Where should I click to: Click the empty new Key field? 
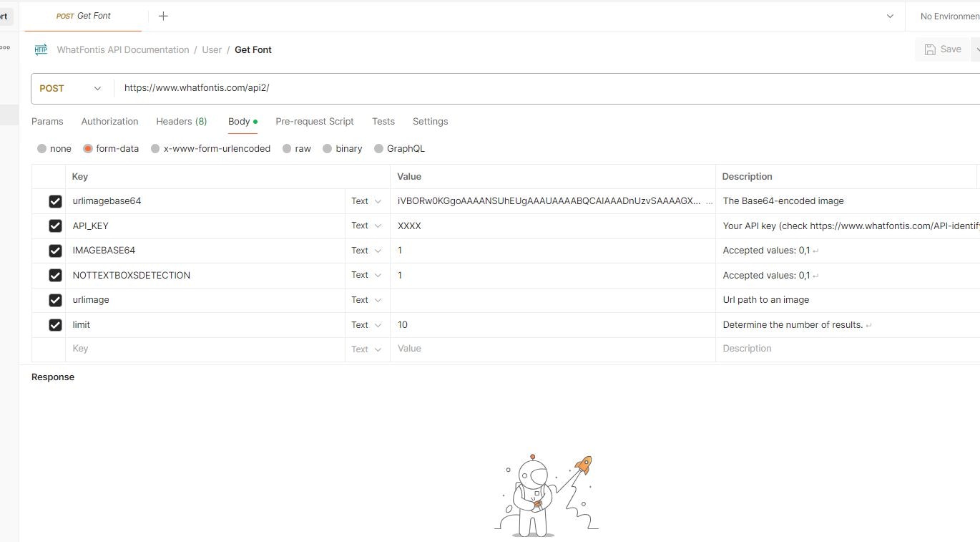pyautogui.click(x=207, y=349)
